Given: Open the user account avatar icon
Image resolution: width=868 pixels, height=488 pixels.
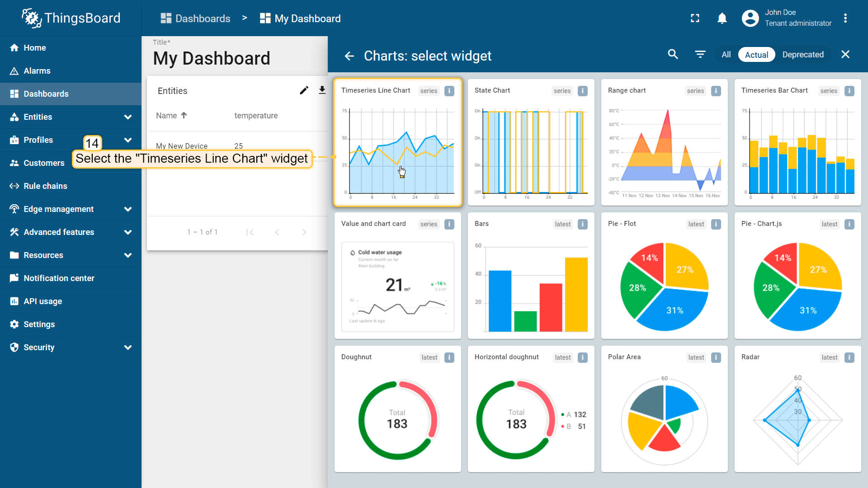Looking at the screenshot, I should click(750, 18).
